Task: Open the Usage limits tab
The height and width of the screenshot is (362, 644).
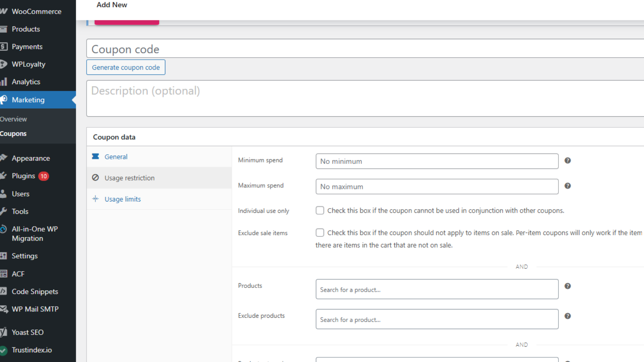Action: point(122,199)
